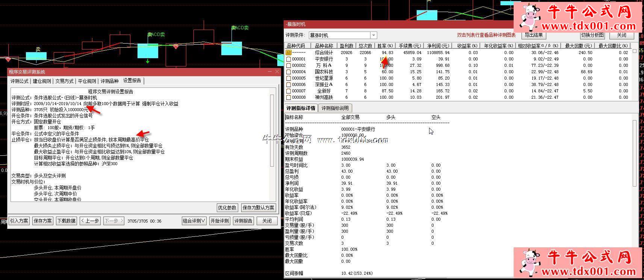644x280 pixels.
Task: Click the folder icon of 综合统计 row
Action: 289,53
